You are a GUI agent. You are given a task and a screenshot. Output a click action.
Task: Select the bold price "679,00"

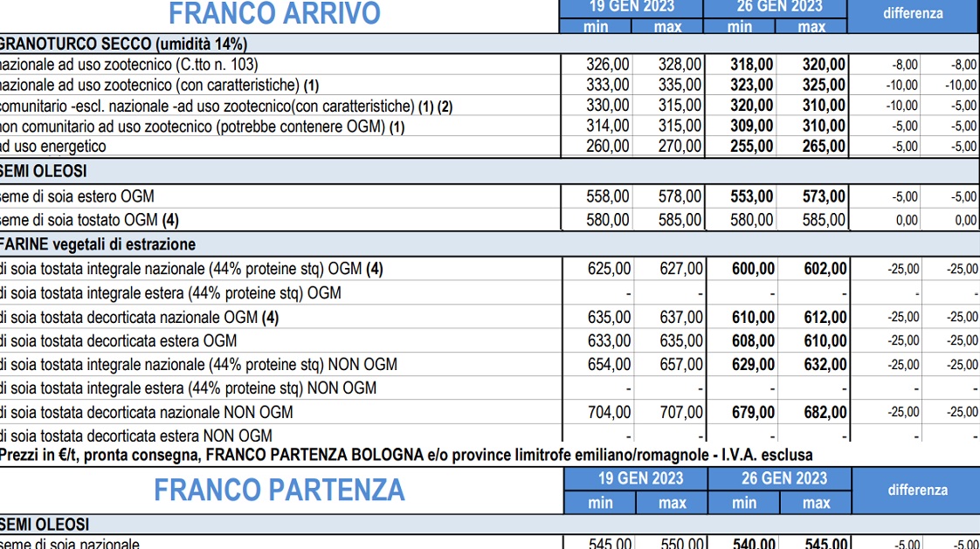(754, 412)
